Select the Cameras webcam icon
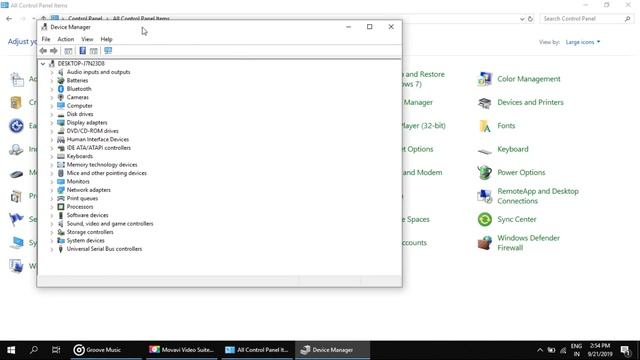 (61, 97)
